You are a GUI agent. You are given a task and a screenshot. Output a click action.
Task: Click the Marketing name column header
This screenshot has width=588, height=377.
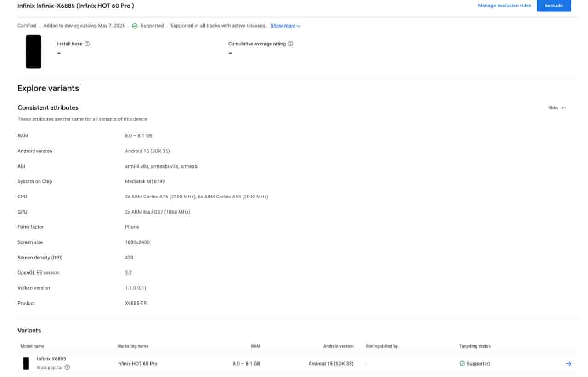[x=133, y=346]
